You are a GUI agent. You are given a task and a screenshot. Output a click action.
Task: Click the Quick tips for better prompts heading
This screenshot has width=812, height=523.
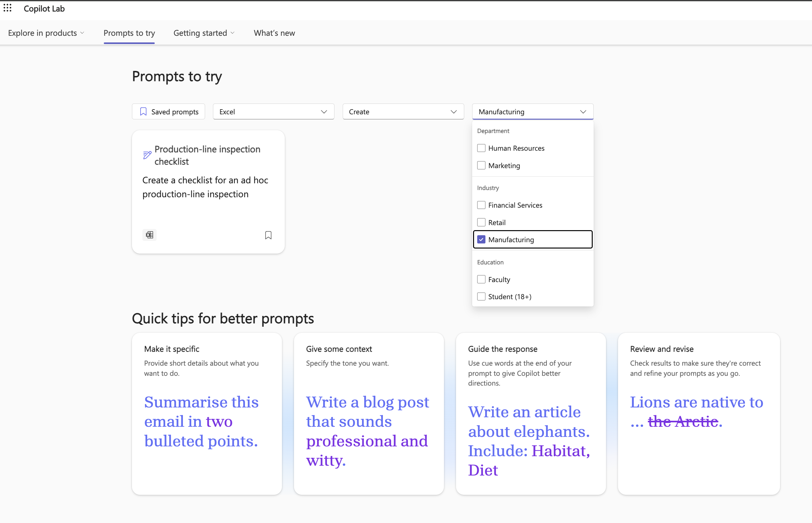point(223,318)
